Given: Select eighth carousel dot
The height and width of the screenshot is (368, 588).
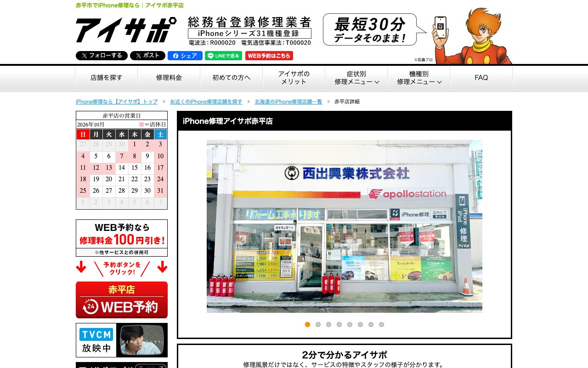Looking at the screenshot, I should click(x=381, y=324).
